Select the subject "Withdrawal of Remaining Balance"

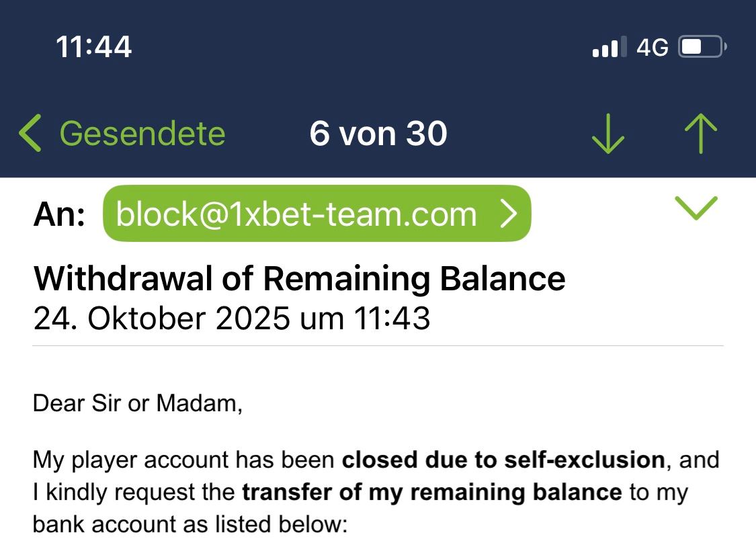pyautogui.click(x=299, y=278)
